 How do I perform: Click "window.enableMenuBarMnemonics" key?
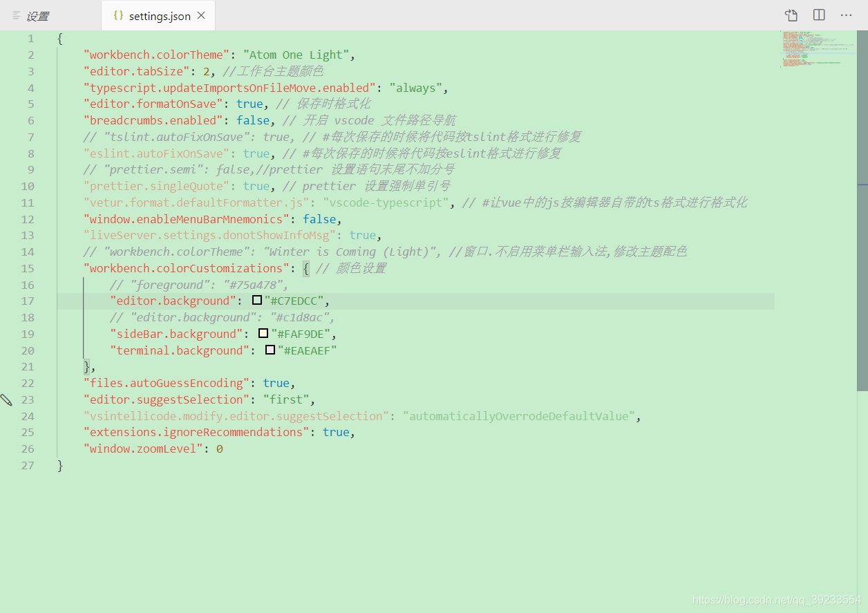coord(187,219)
